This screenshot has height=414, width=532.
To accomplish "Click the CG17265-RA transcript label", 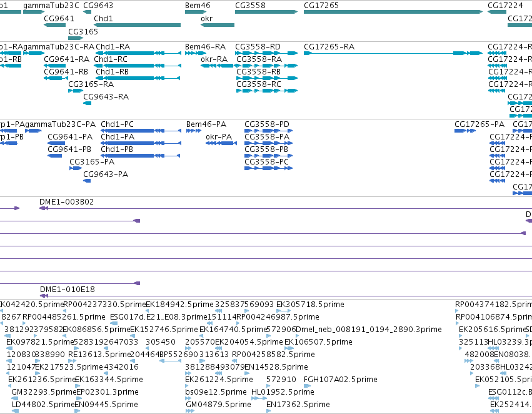I will coord(329,46).
